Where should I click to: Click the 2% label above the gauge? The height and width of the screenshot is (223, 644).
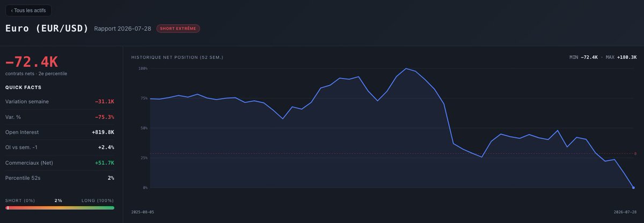[58, 200]
